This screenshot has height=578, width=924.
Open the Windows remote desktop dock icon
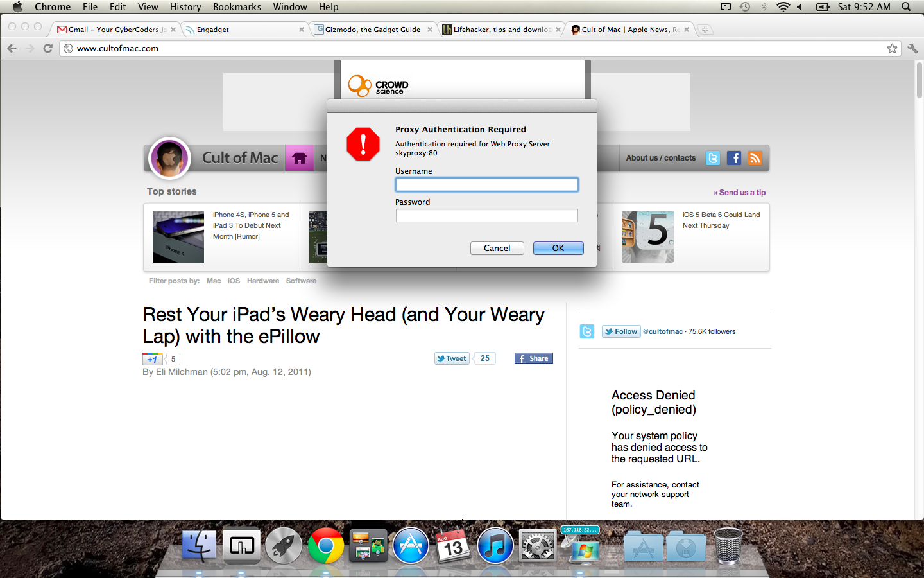pyautogui.click(x=581, y=545)
